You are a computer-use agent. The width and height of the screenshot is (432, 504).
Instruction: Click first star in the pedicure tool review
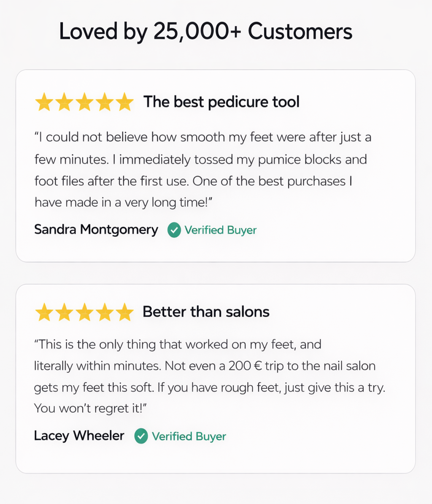(43, 103)
